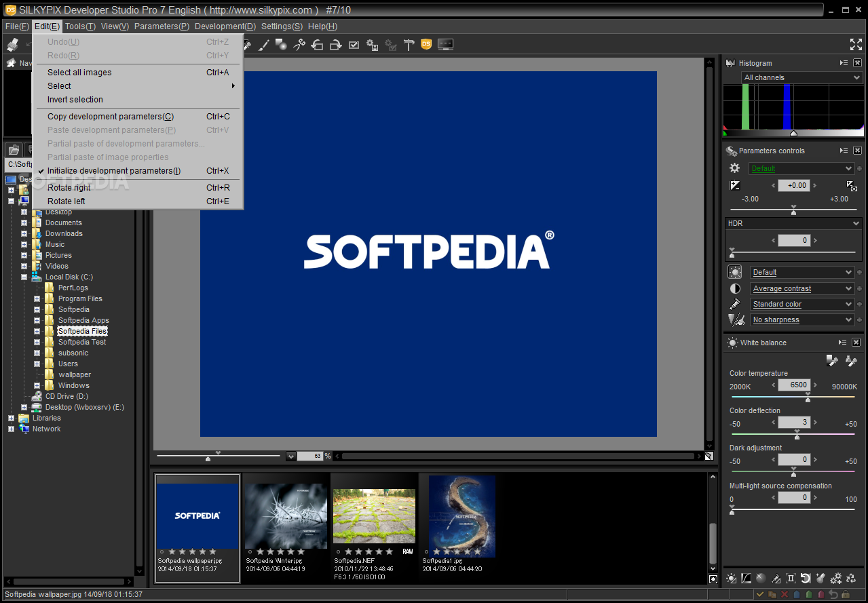Click the Color temperature slider handle

pos(808,400)
